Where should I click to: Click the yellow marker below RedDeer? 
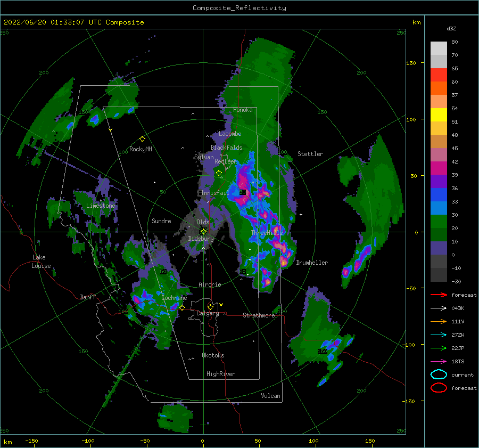coord(219,173)
